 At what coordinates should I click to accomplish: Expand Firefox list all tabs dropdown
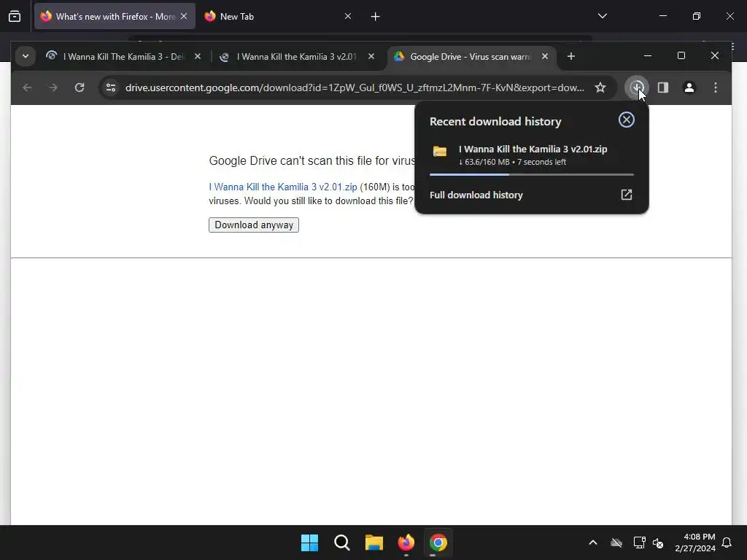pyautogui.click(x=602, y=16)
